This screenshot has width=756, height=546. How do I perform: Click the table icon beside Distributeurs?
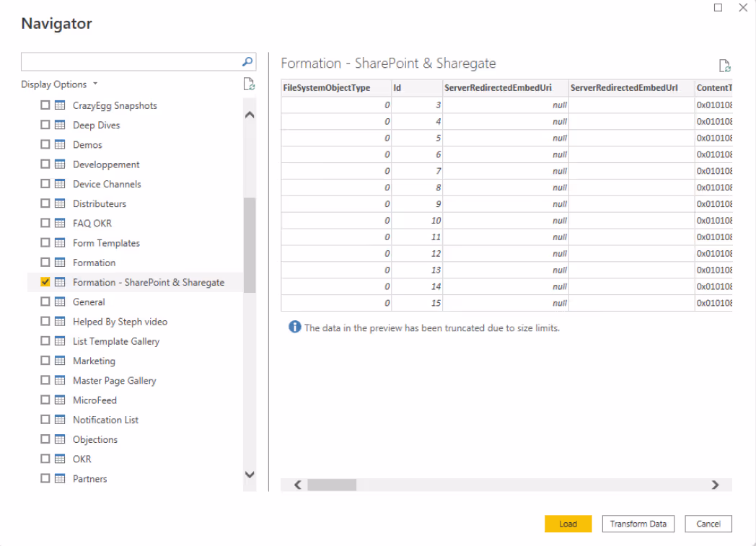click(x=60, y=203)
